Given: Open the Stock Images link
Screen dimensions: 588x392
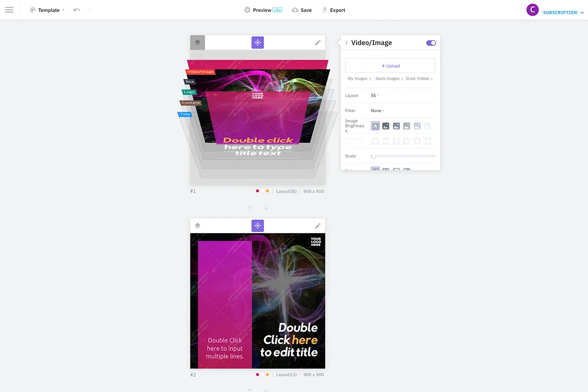Looking at the screenshot, I should click(x=388, y=79).
